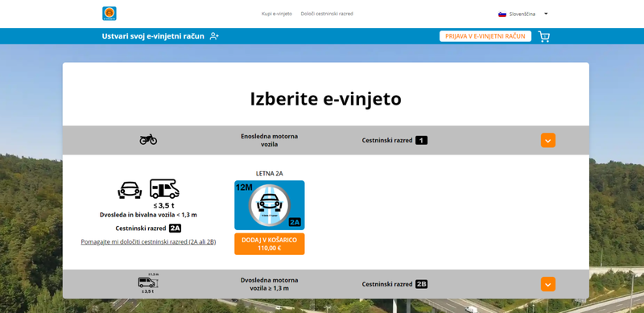The image size is (644, 313).
Task: Click the tall van vehicle icon
Action: coord(148,282)
